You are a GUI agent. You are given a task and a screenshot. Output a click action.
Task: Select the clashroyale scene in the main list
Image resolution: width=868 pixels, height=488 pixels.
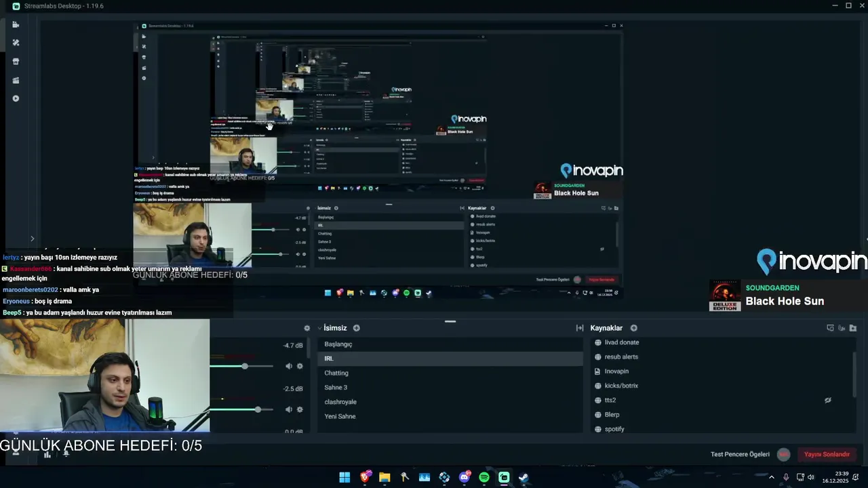(x=450, y=402)
